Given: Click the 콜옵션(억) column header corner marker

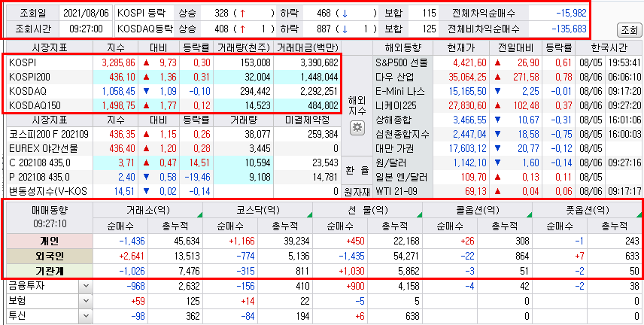Looking at the screenshot, I should click(x=529, y=215).
